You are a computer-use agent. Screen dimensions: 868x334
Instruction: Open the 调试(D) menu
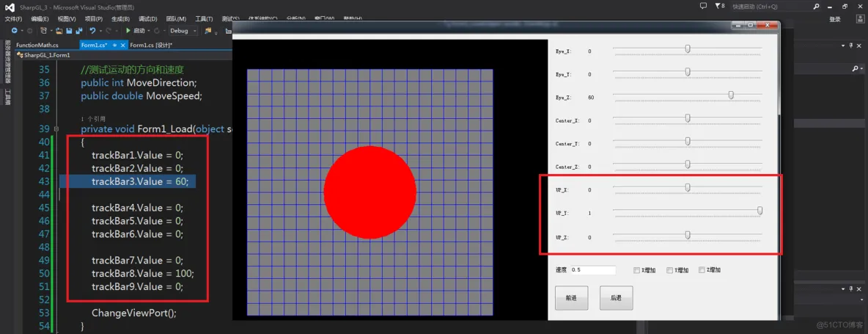(148, 19)
